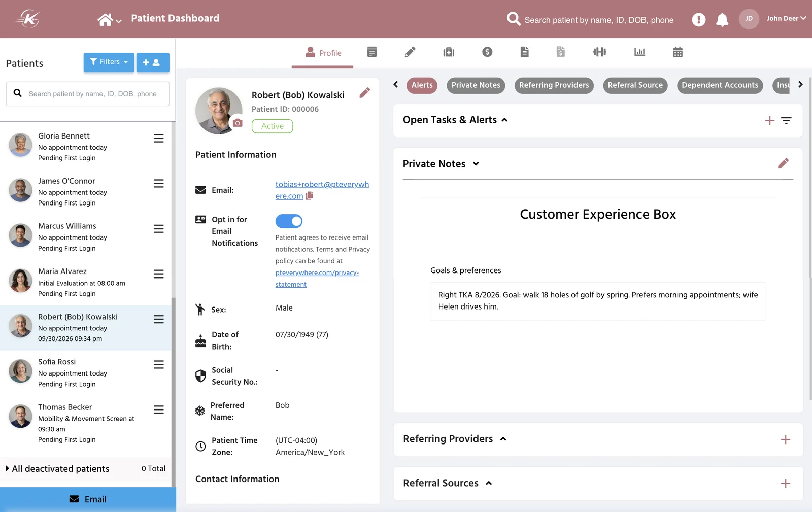Copy the patient email address
The height and width of the screenshot is (512, 812).
tap(310, 195)
